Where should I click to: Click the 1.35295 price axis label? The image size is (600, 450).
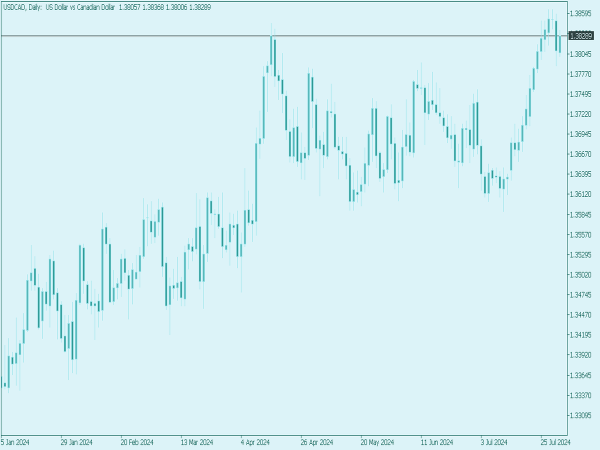580,255
